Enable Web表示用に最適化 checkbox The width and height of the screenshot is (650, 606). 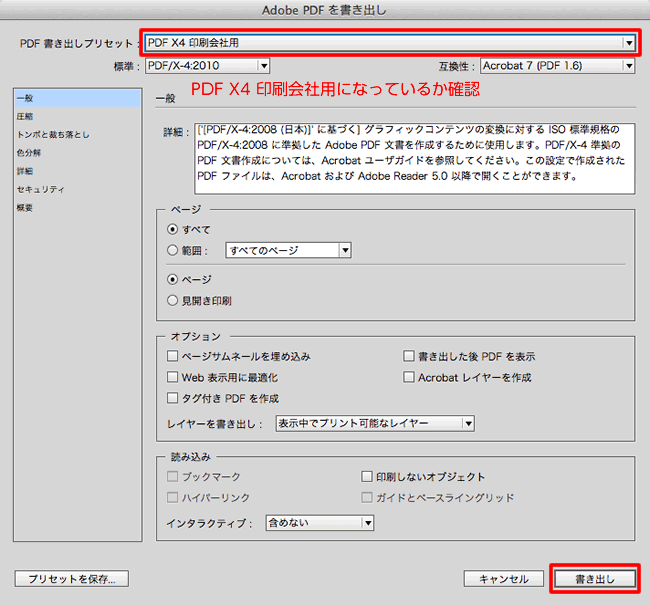pos(172,377)
